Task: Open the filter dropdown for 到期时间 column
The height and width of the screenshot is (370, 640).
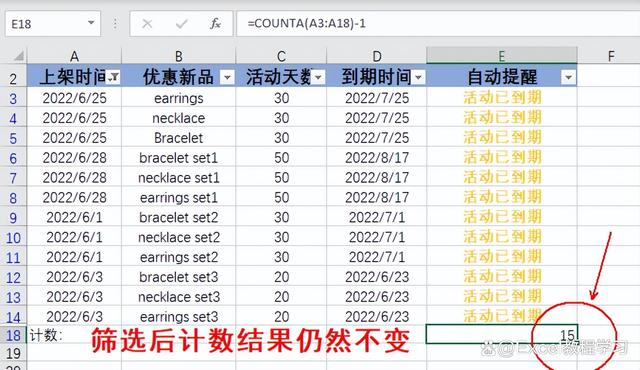Action: tap(418, 77)
